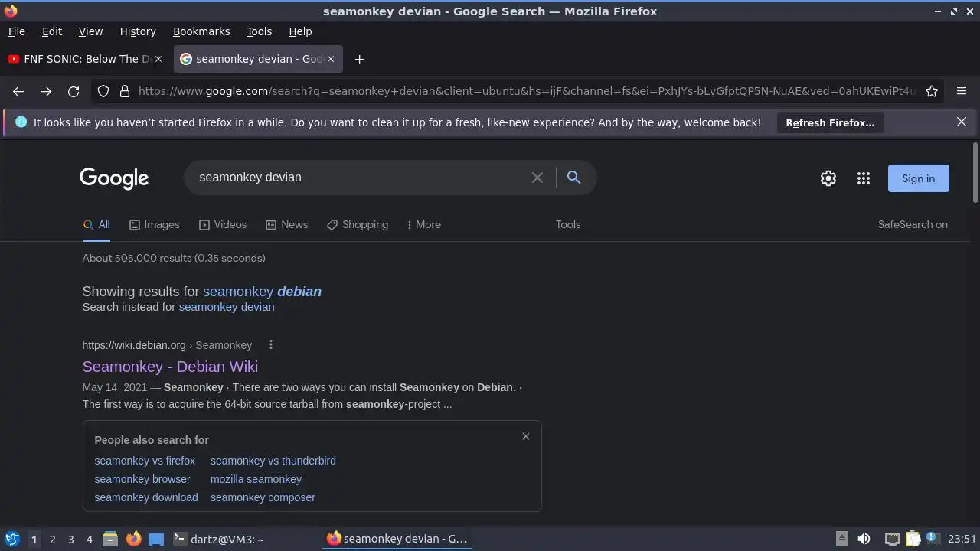Image resolution: width=980 pixels, height=551 pixels.
Task: Open volume control in system tray
Action: pyautogui.click(x=864, y=539)
